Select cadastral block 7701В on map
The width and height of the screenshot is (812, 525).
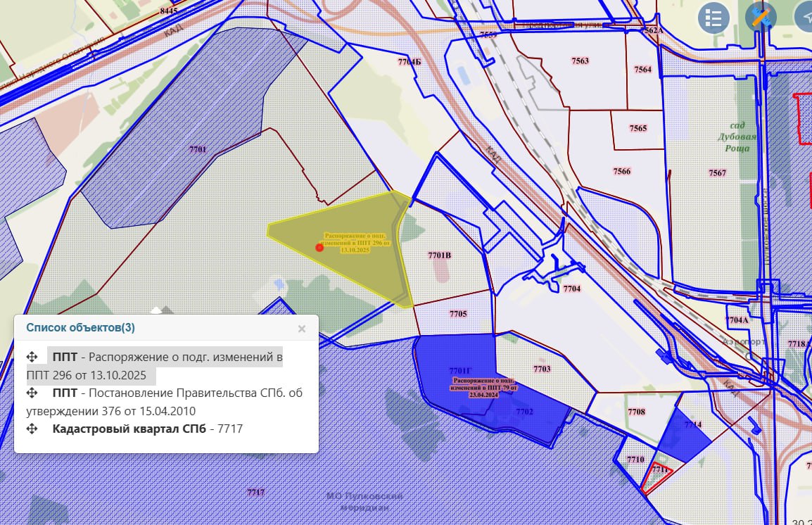click(439, 255)
